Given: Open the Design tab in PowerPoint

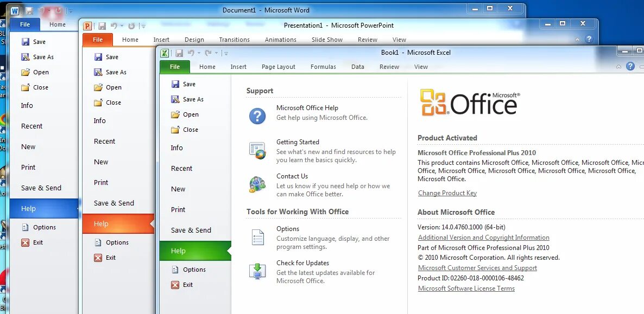Looking at the screenshot, I should point(194,40).
